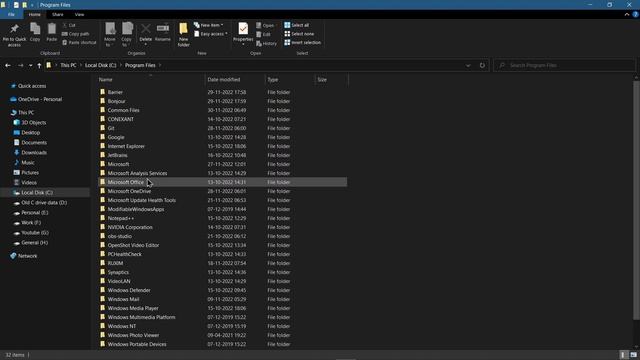Click the Paste ribbon icon
This screenshot has height=360, width=640.
51,29
